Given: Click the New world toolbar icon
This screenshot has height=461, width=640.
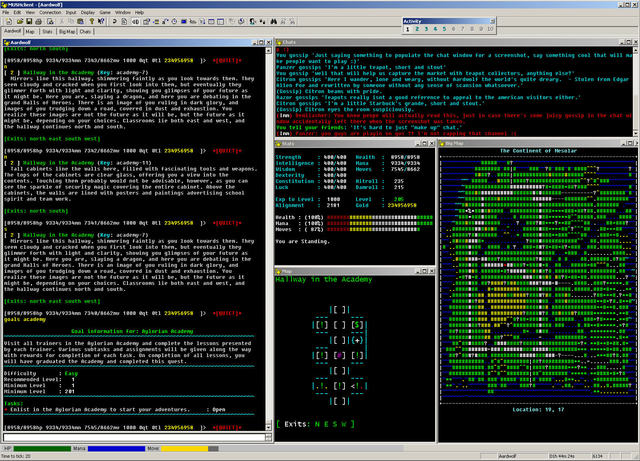Looking at the screenshot, I should pos(9,21).
